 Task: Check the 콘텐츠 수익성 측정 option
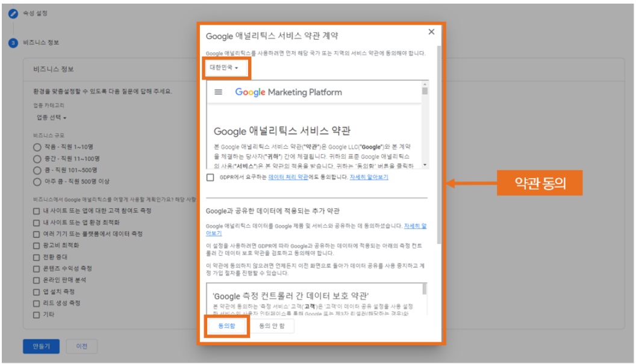click(x=37, y=269)
